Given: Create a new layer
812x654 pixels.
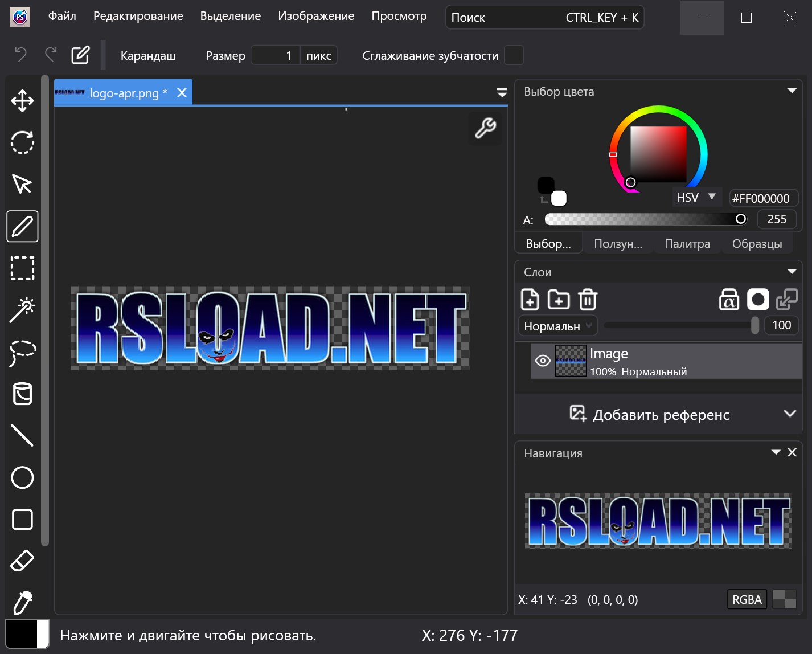Looking at the screenshot, I should (x=530, y=299).
